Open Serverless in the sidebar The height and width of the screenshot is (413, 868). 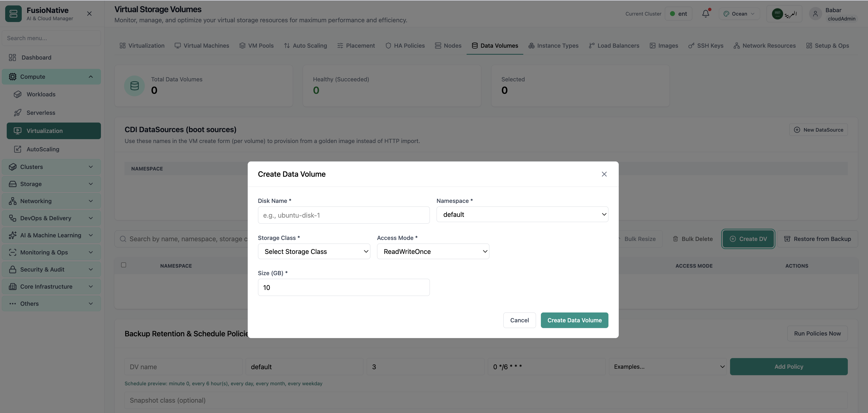(54, 113)
